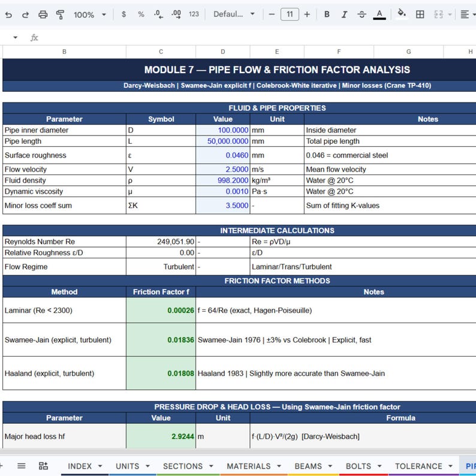The width and height of the screenshot is (476, 476).
Task: Open INDEX tab dropdown arrow
Action: tap(100, 466)
